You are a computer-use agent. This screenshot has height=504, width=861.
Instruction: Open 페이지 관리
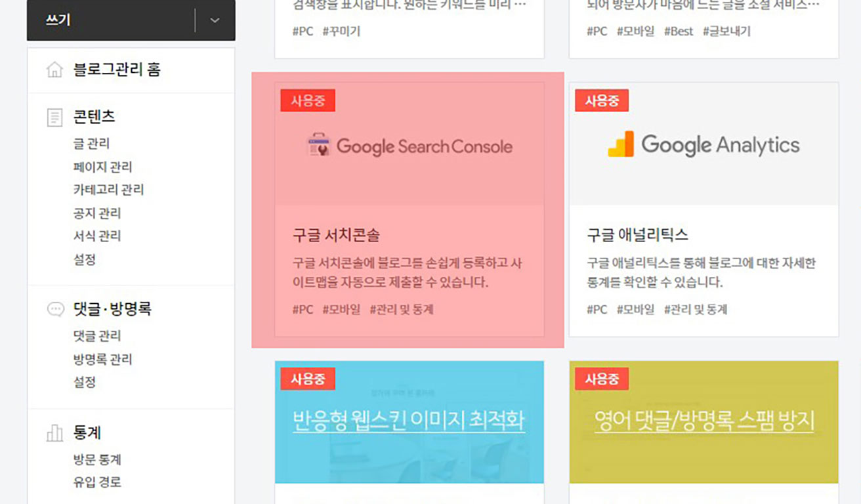click(x=102, y=167)
